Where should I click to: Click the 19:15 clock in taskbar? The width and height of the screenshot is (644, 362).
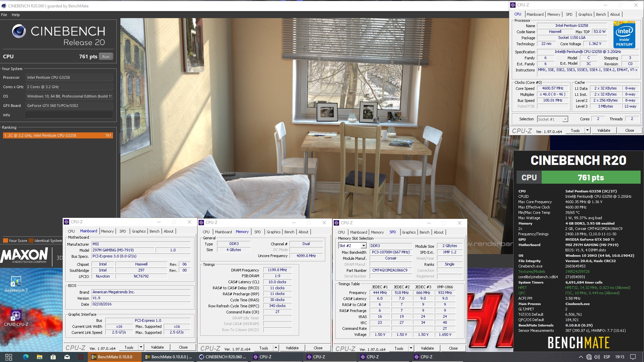(x=620, y=357)
